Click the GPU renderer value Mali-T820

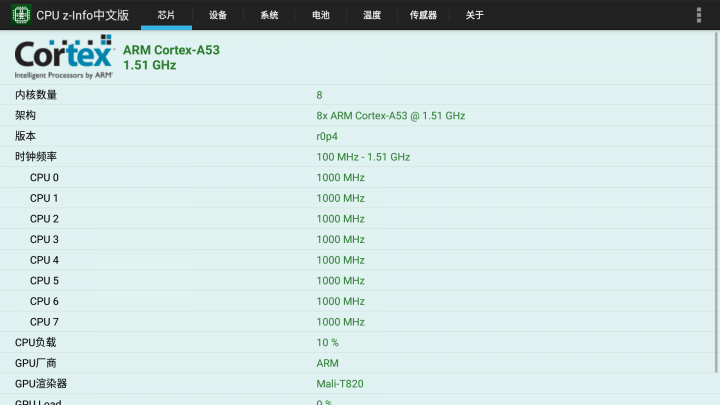click(x=340, y=384)
